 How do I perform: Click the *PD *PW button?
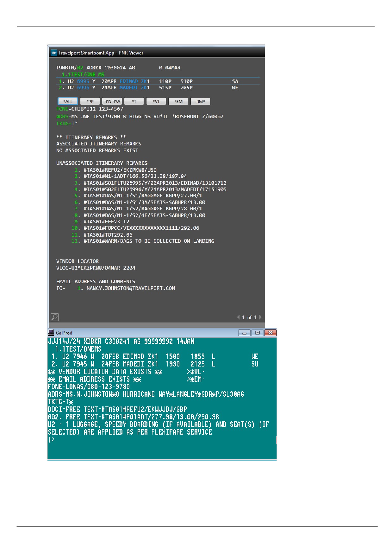click(x=112, y=101)
